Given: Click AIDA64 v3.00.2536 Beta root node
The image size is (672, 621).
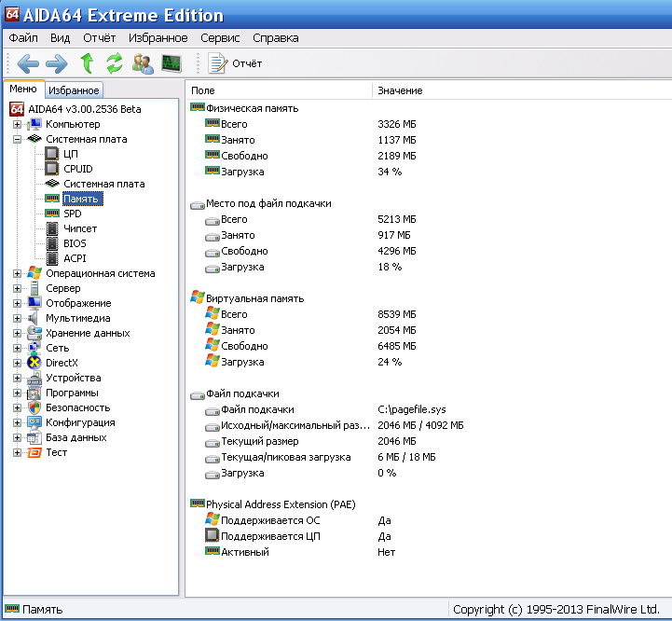Looking at the screenshot, I should [85, 109].
